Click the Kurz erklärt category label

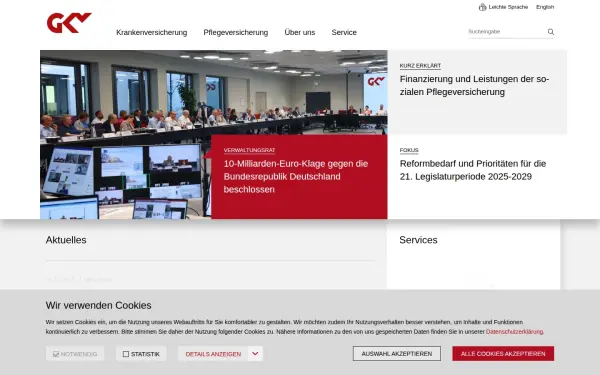[420, 66]
